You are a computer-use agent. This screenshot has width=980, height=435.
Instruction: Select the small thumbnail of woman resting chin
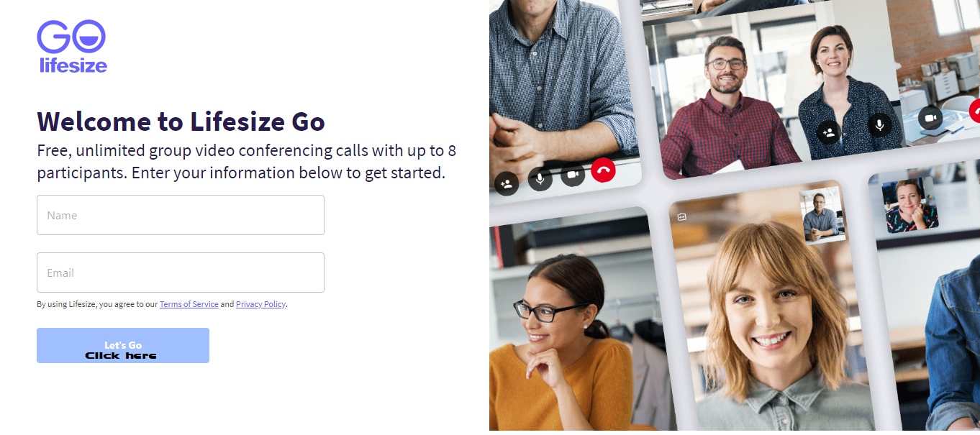tap(911, 206)
